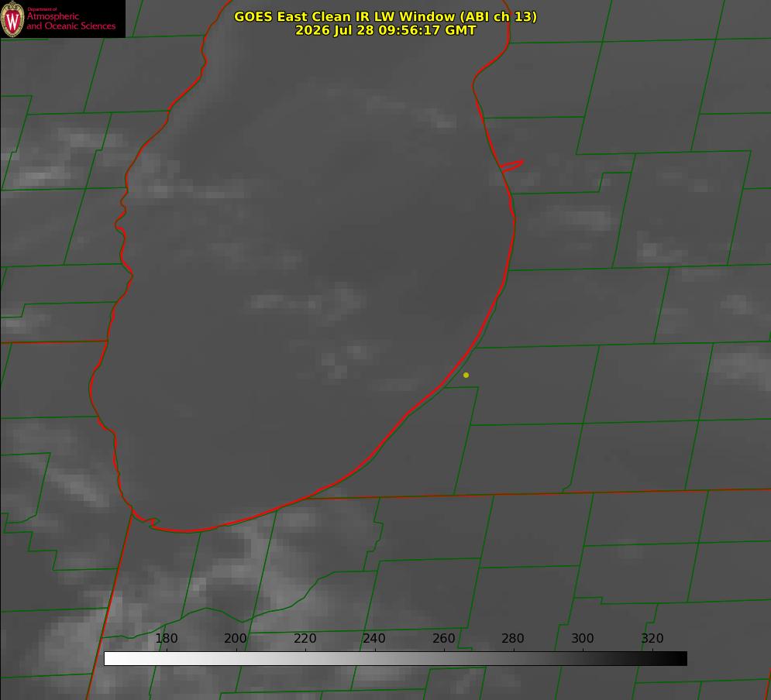The width and height of the screenshot is (771, 700).
Task: Click the colorbar label '300'
Action: [x=583, y=638]
